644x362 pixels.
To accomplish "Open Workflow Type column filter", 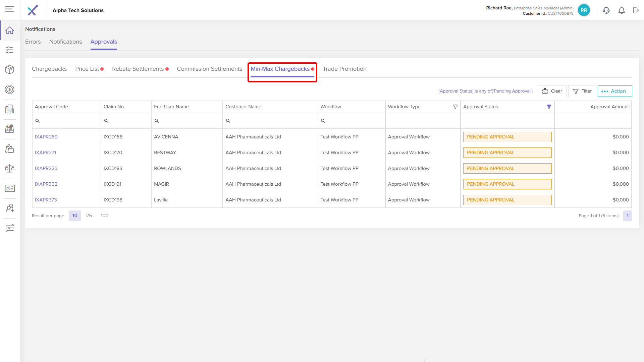I will [x=455, y=107].
